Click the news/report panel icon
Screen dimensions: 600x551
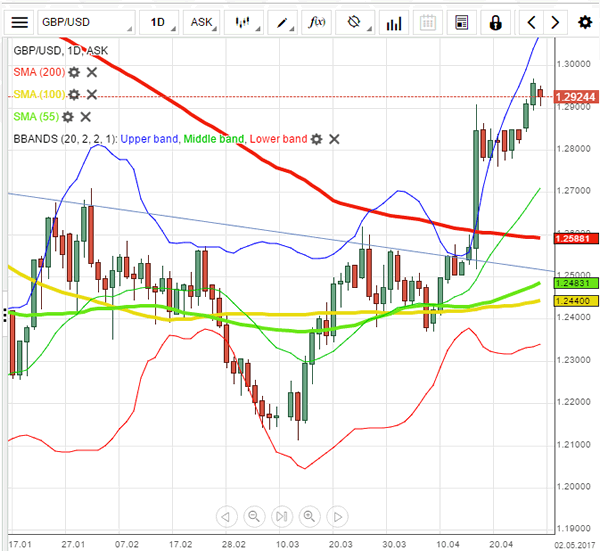pos(462,23)
